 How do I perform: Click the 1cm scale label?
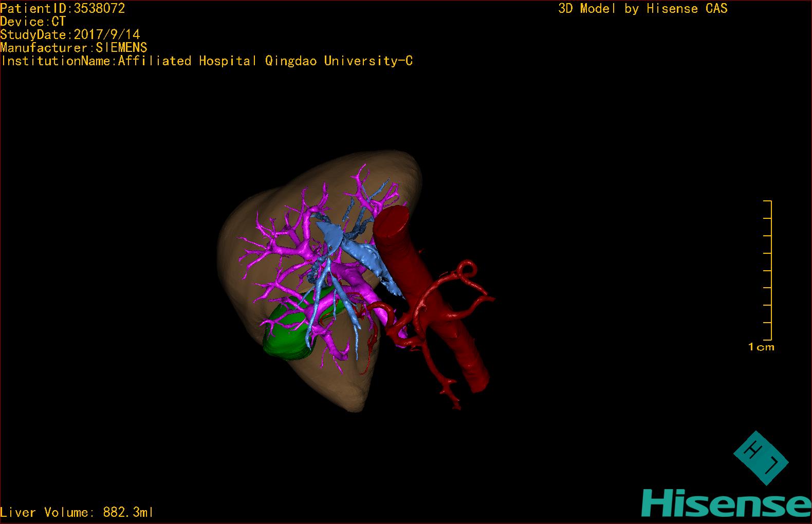761,347
